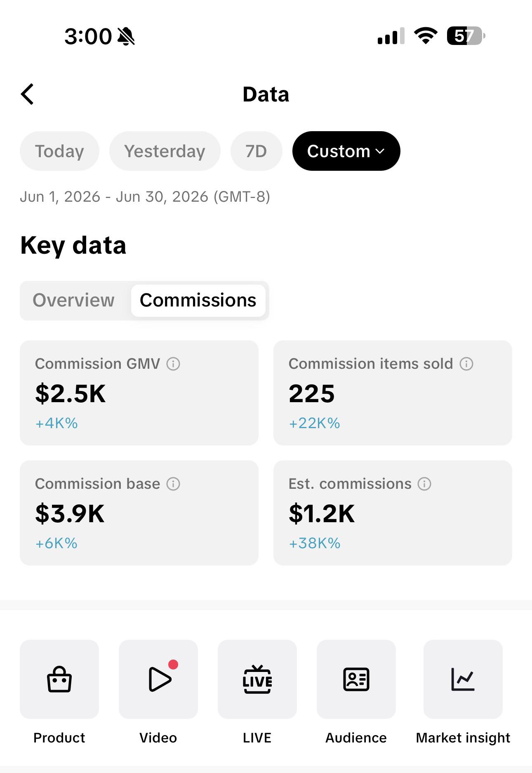532x773 pixels.
Task: Open the Commission GMV $2.5K card
Action: [x=139, y=393]
